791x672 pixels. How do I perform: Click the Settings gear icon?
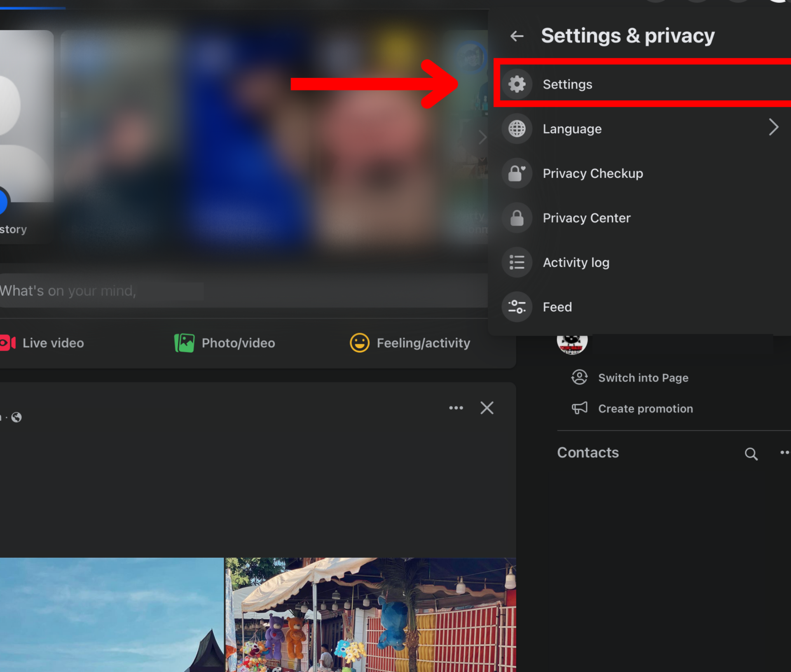517,84
